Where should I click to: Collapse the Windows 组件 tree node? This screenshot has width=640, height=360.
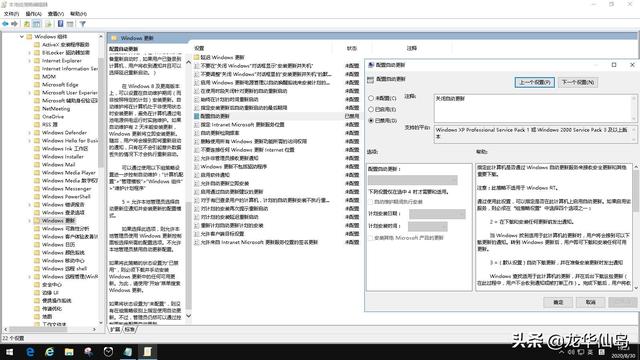[22, 37]
